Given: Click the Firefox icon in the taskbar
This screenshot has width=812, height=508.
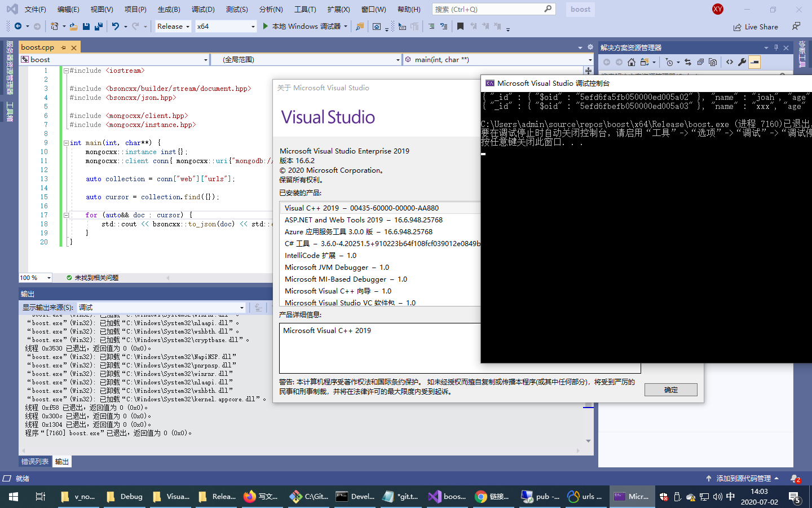Looking at the screenshot, I should 249,497.
